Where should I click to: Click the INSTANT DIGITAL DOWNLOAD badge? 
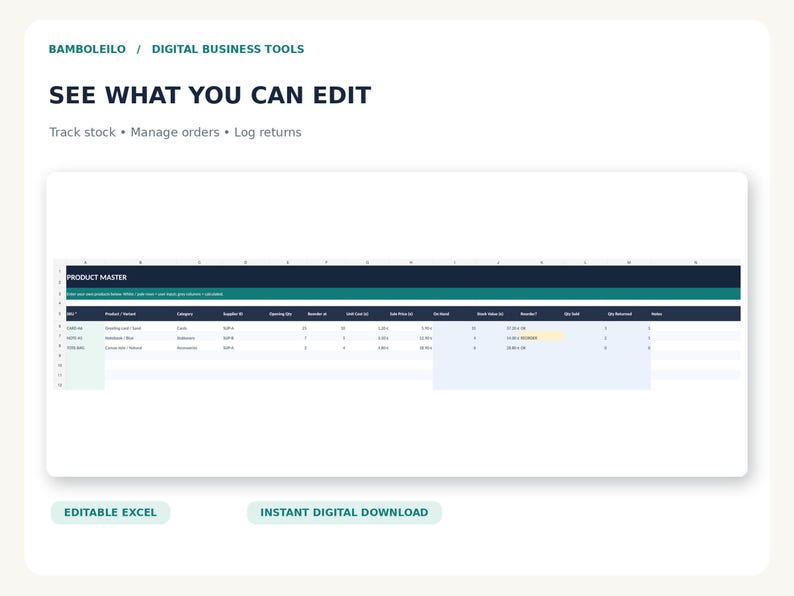(344, 512)
